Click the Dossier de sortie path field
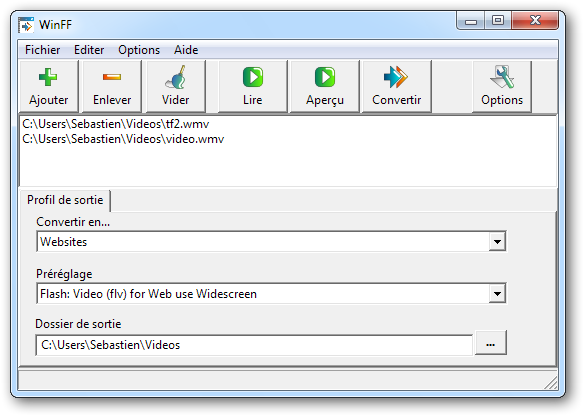 tap(254, 345)
